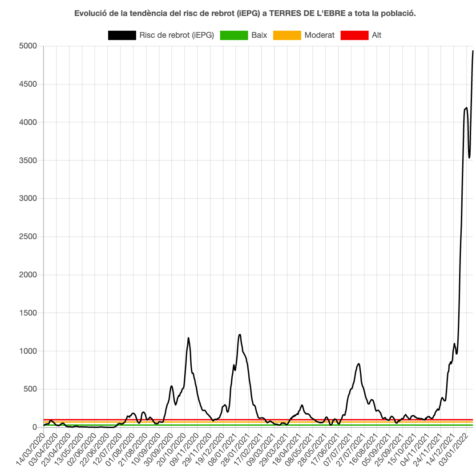Viewport: 476px width, 472px height.
Task: Click the red Alt legend color box
Action: 355,35
